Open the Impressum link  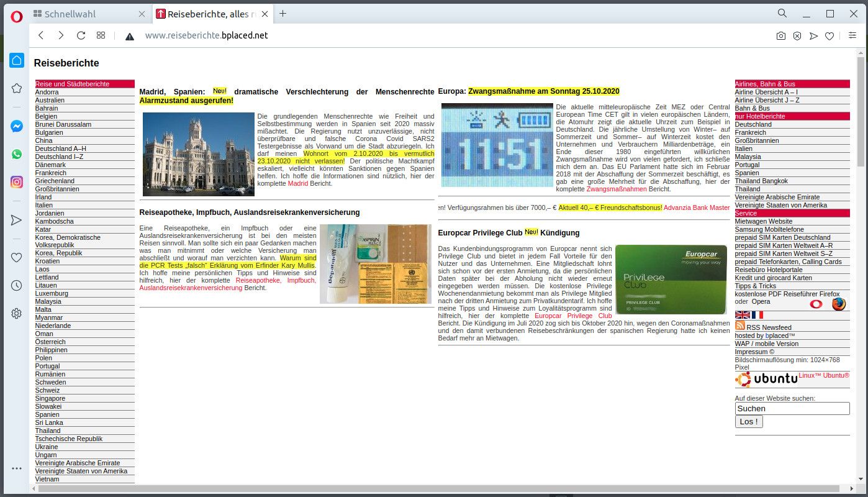pos(754,352)
